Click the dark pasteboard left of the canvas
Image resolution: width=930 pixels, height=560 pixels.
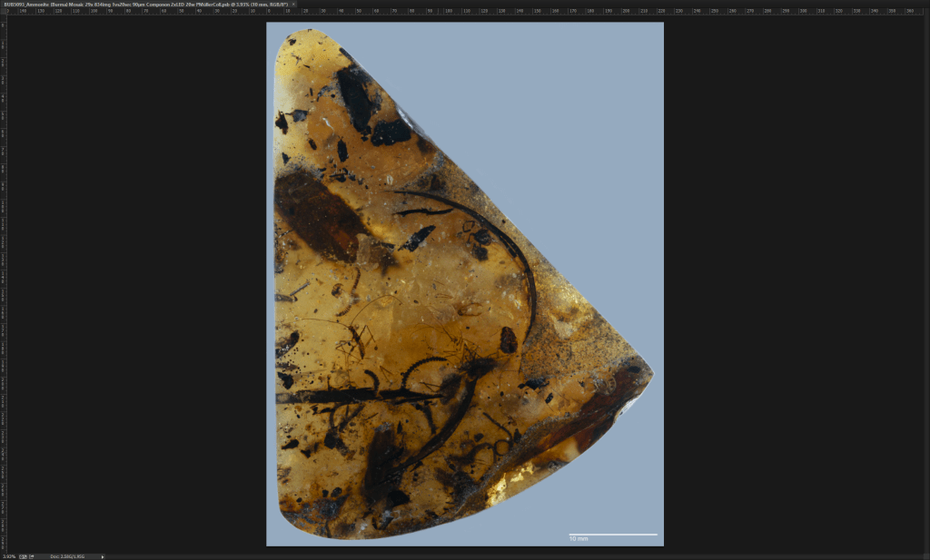[136, 272]
